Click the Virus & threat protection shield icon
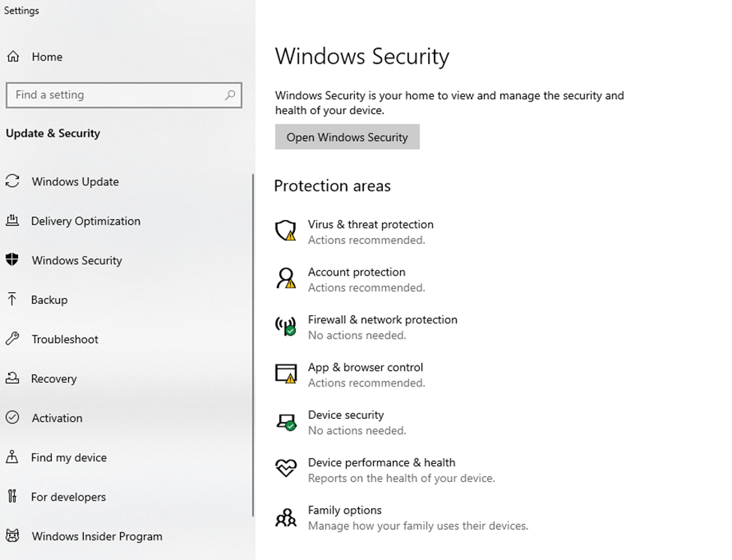Screen dimensions: 732x560 [x=286, y=231]
